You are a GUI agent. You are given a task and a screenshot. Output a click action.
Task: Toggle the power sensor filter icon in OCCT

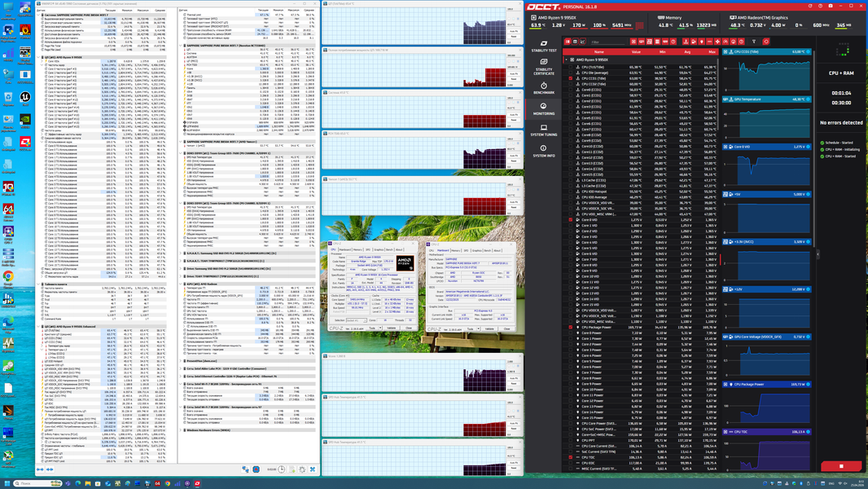[701, 42]
